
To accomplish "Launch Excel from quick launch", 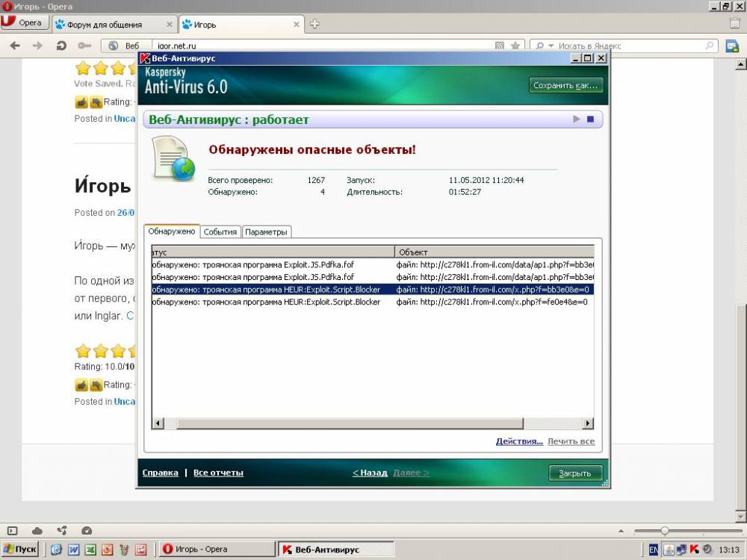I will tap(90, 550).
